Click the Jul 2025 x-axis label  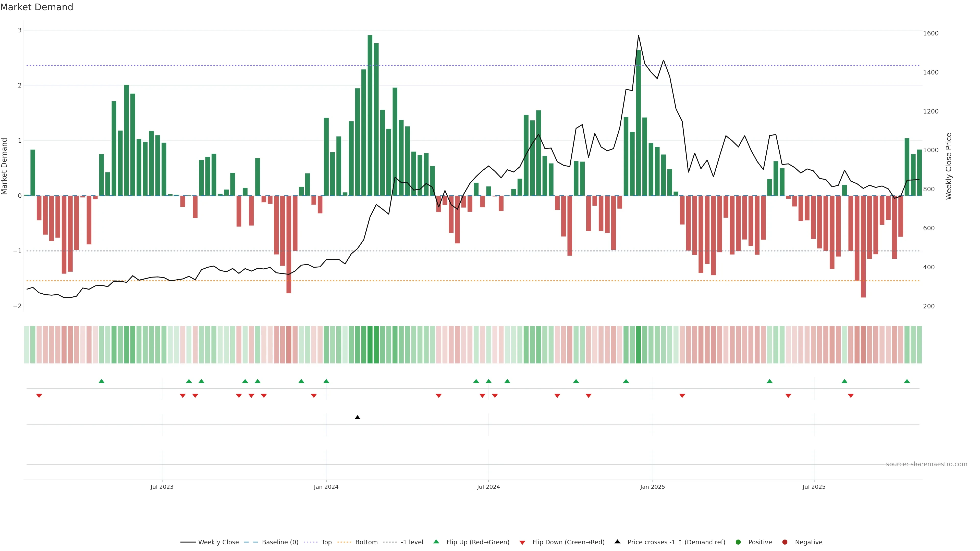tap(814, 487)
